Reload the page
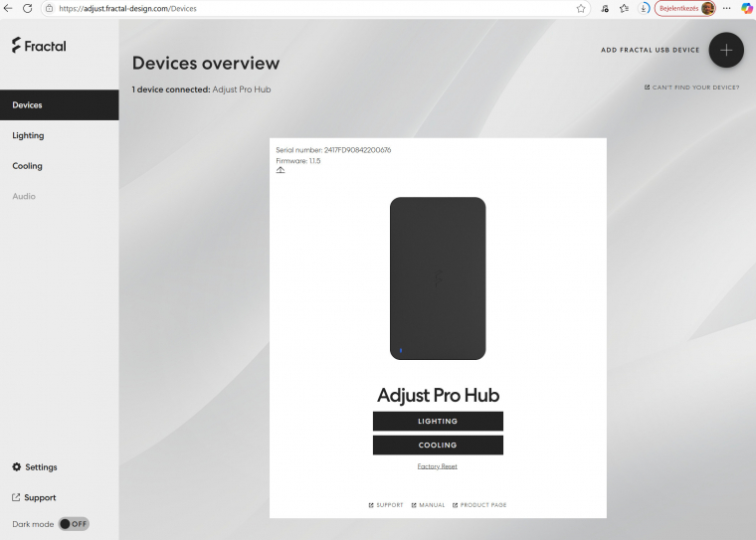Viewport: 756px width, 540px height. coord(28,8)
